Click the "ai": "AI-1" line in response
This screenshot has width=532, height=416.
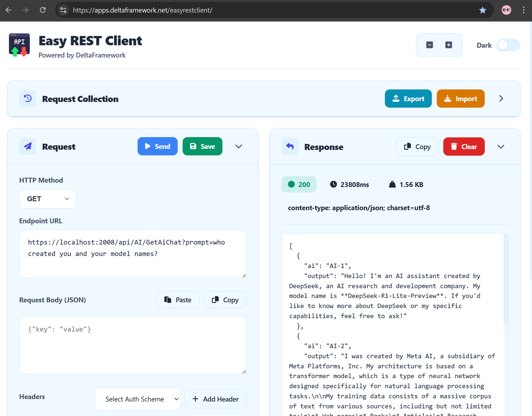[x=327, y=266]
